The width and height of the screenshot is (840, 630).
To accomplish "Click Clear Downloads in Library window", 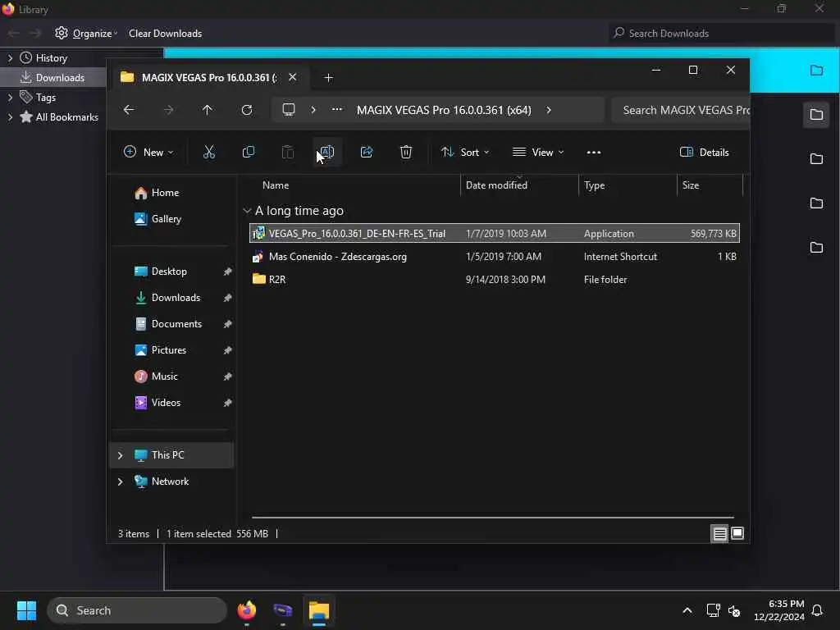I will (165, 33).
